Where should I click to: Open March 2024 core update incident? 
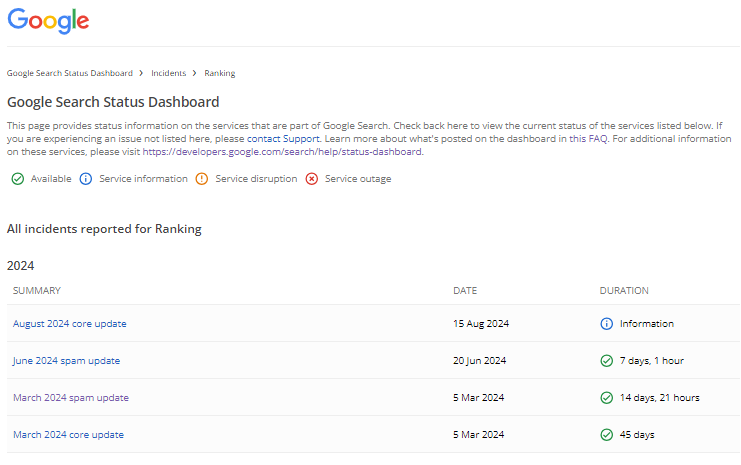pos(69,435)
